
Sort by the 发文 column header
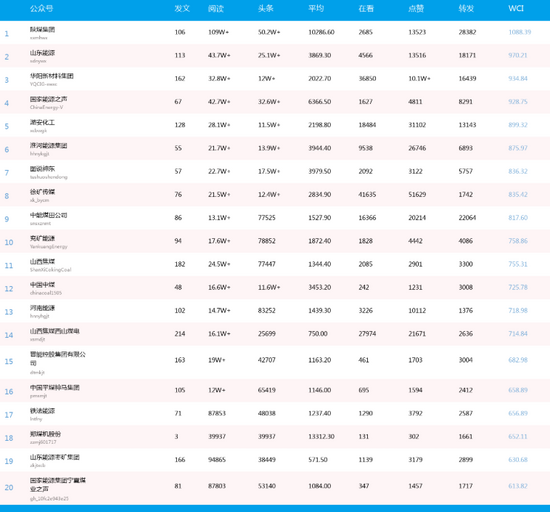point(182,9)
